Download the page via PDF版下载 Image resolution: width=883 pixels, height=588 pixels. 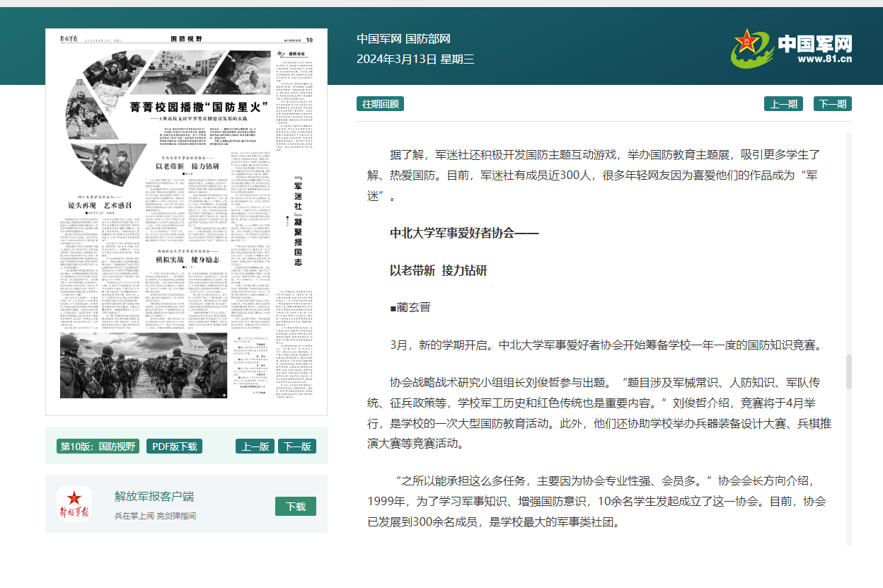174,446
